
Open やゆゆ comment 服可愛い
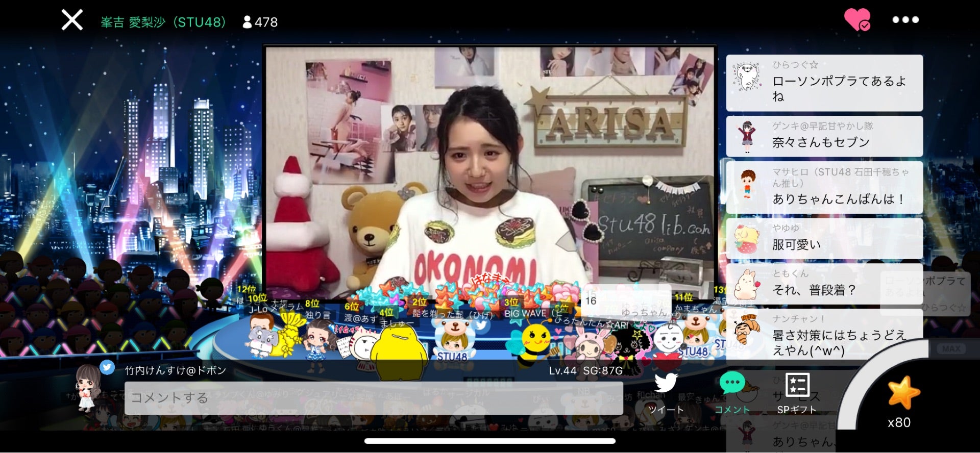tap(824, 238)
